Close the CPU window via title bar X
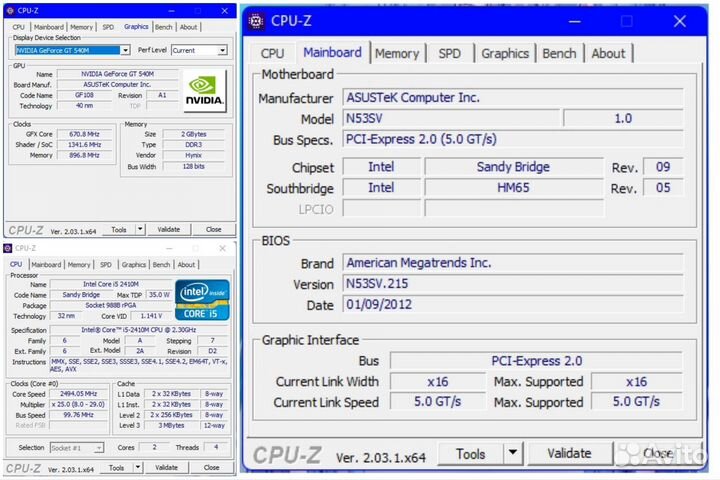720x480 pixels. coord(222,248)
